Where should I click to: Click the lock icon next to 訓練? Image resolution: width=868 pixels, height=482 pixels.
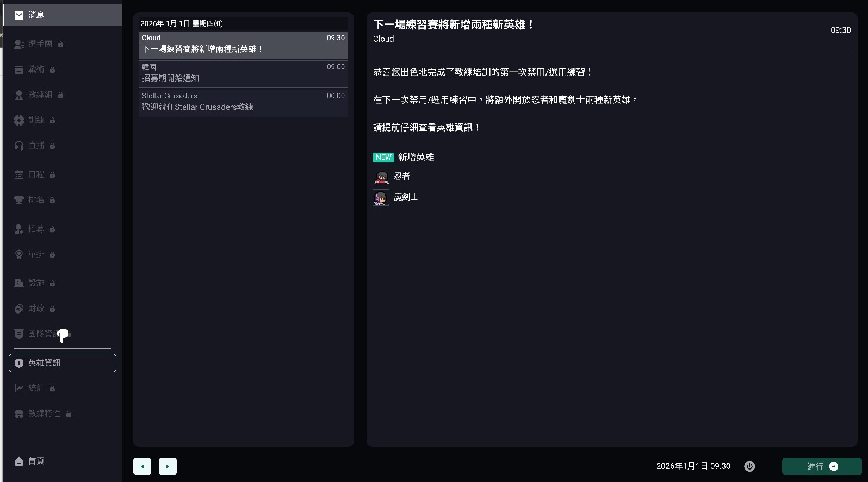point(52,121)
